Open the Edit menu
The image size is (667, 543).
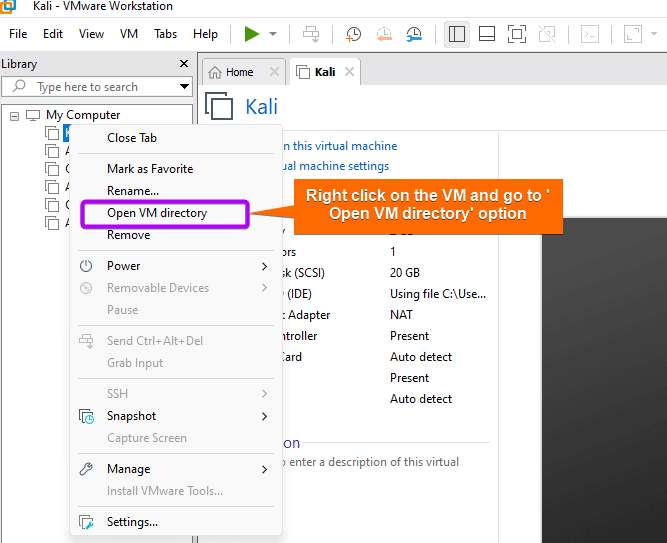coord(53,34)
